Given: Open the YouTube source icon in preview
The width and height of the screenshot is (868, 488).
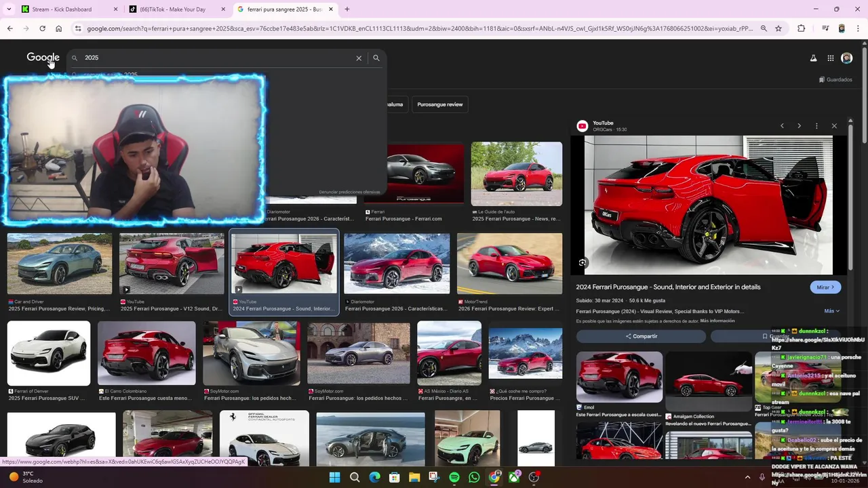Looking at the screenshot, I should point(582,126).
